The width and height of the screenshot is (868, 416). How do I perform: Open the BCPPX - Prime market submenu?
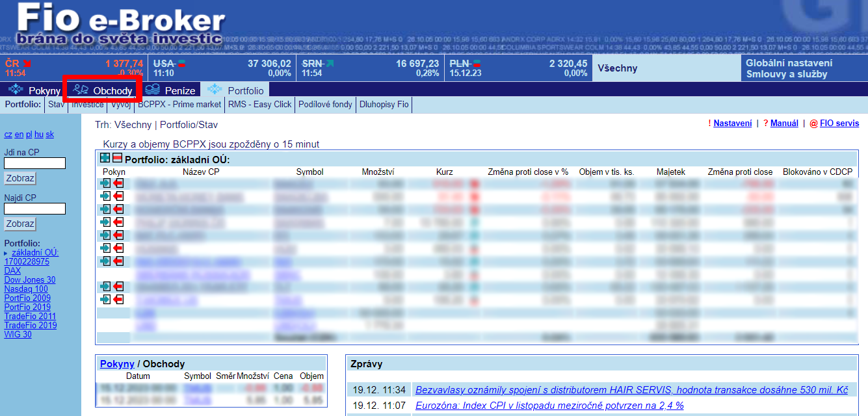(179, 104)
